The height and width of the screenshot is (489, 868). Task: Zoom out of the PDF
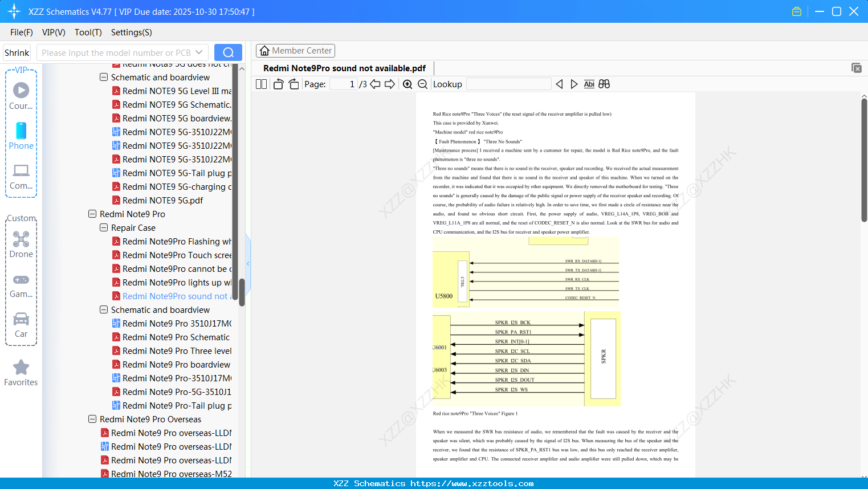click(422, 84)
